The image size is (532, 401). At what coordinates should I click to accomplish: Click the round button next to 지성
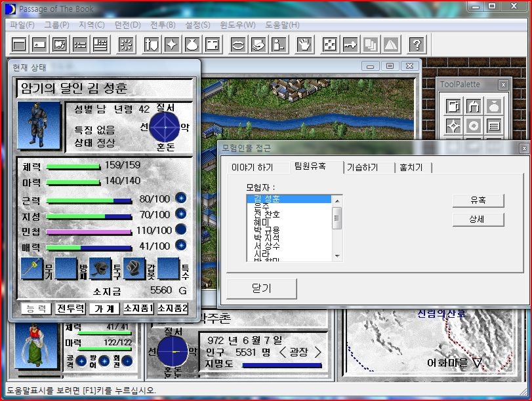click(181, 214)
